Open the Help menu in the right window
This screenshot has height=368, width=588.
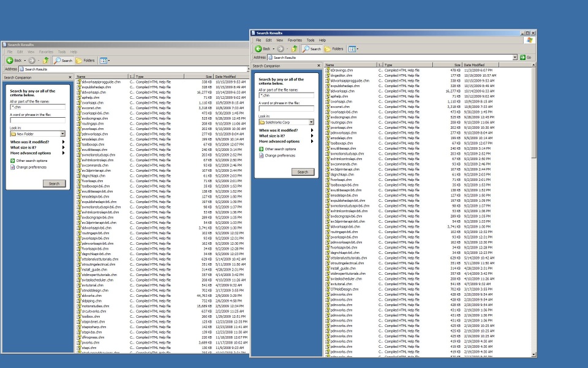pyautogui.click(x=323, y=40)
